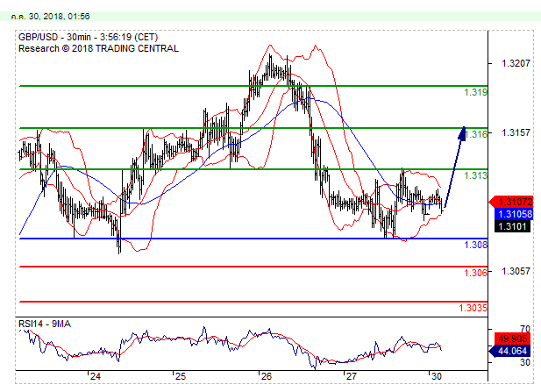541x392 pixels.
Task: Click the RSI 30 axis level
Action: [525, 362]
